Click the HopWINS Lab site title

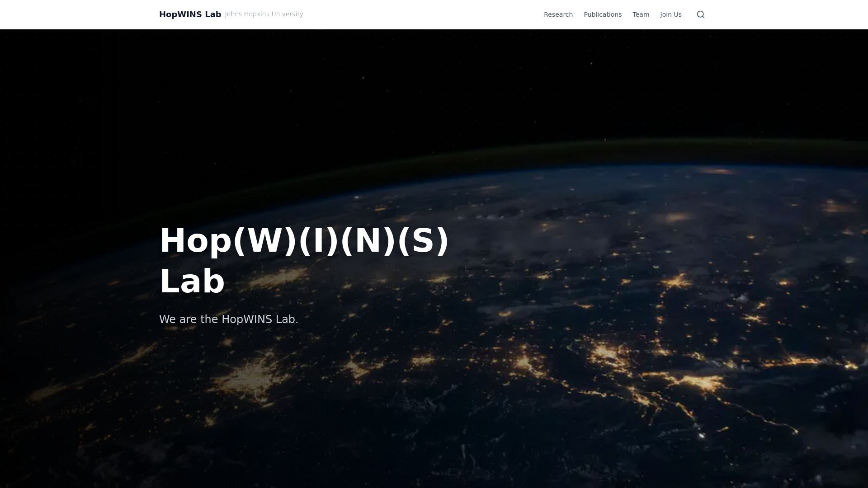(190, 14)
